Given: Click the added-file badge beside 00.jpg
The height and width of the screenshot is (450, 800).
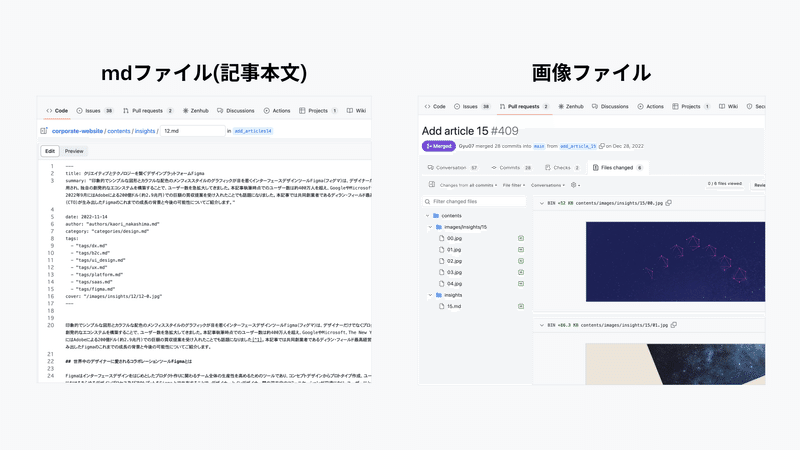Looking at the screenshot, I should (521, 238).
